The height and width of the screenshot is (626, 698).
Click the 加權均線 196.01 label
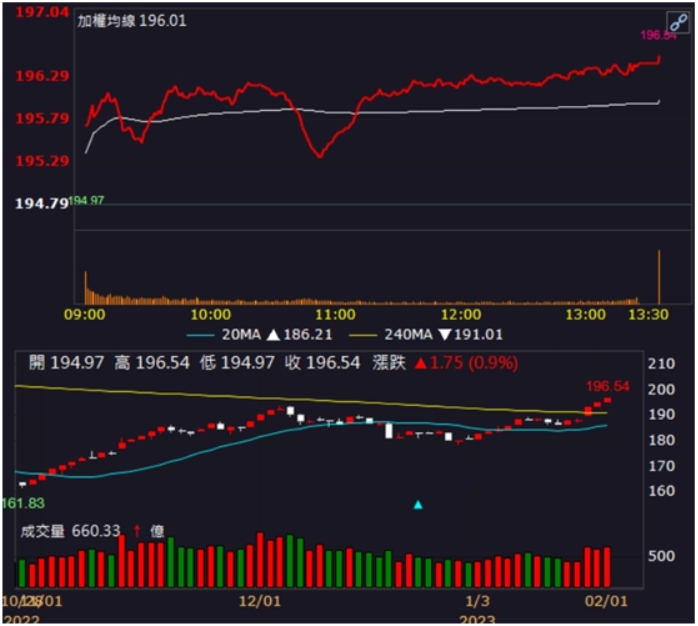(x=132, y=20)
